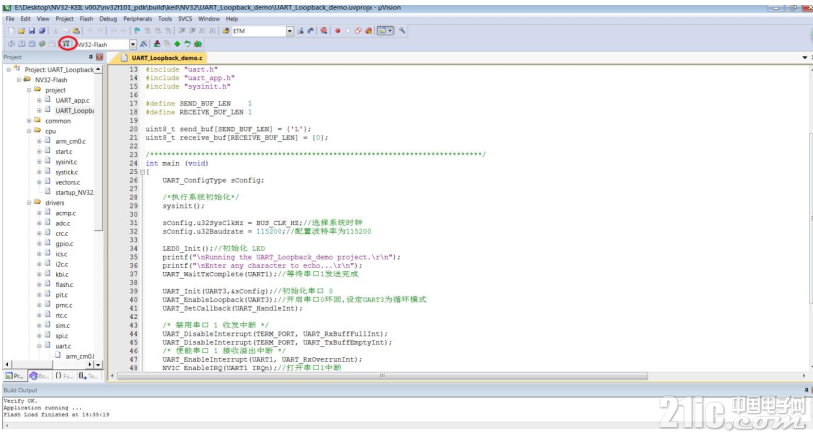Viewport: 813px width, 438px height.
Task: Click the New file toolbar icon
Action: (11, 31)
